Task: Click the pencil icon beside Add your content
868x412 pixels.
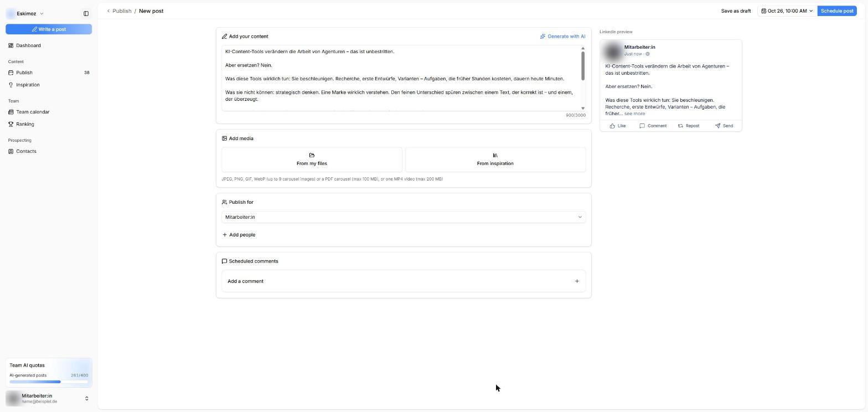Action: pos(224,37)
